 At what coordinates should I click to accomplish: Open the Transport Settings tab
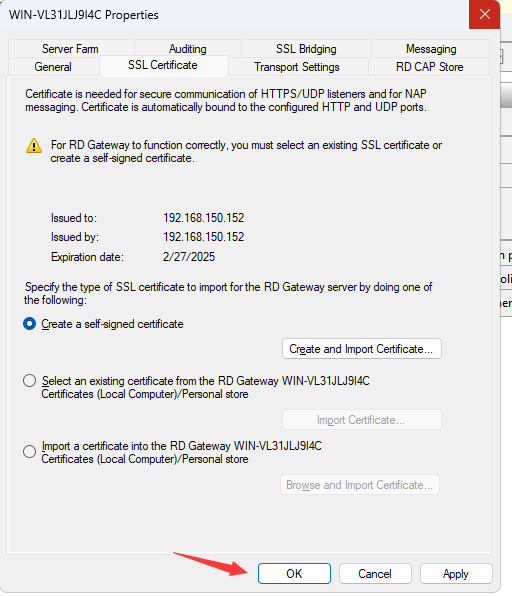coord(297,67)
